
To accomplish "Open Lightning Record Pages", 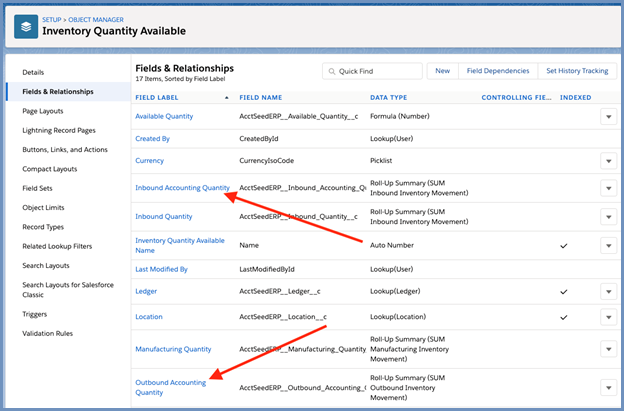I will point(59,131).
